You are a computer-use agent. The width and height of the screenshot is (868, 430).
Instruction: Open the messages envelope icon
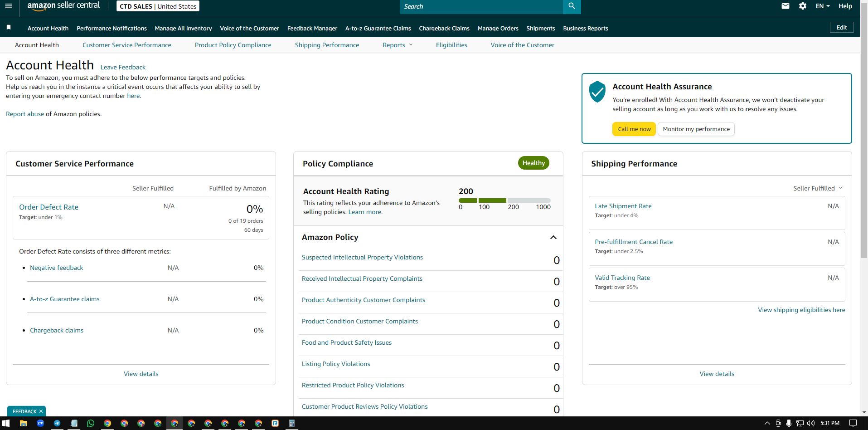pos(786,6)
